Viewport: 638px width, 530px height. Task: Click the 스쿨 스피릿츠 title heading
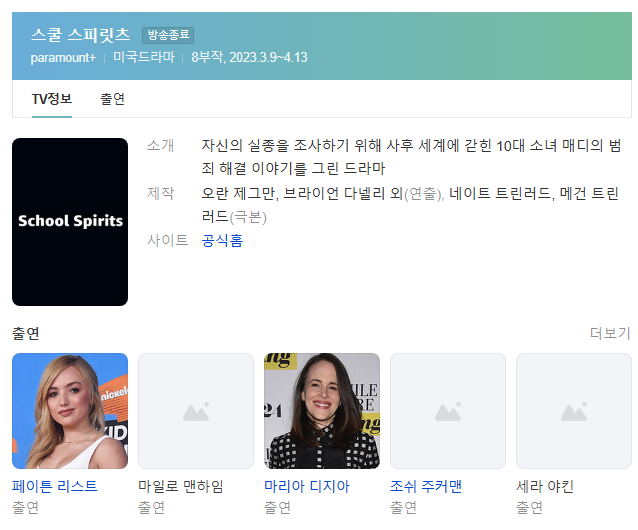pyautogui.click(x=81, y=34)
